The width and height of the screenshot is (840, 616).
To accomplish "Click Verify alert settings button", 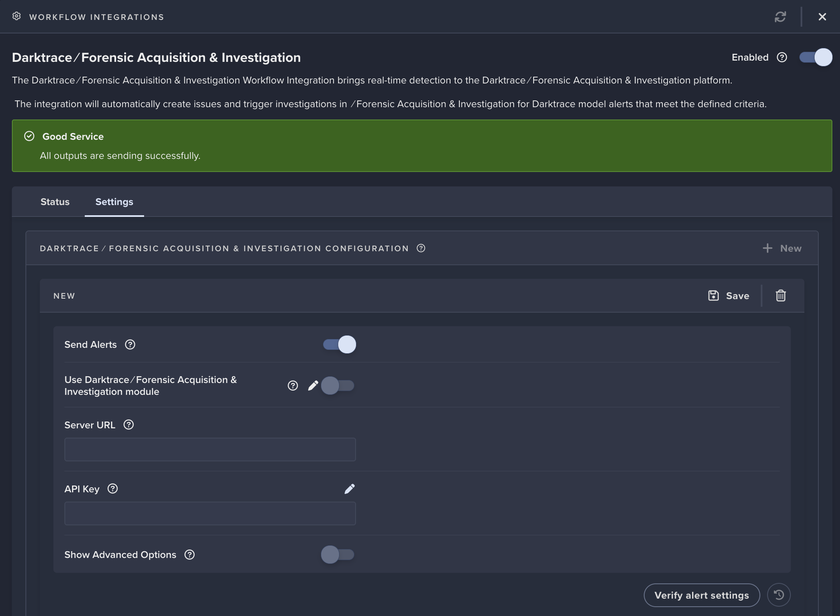I will pyautogui.click(x=701, y=595).
